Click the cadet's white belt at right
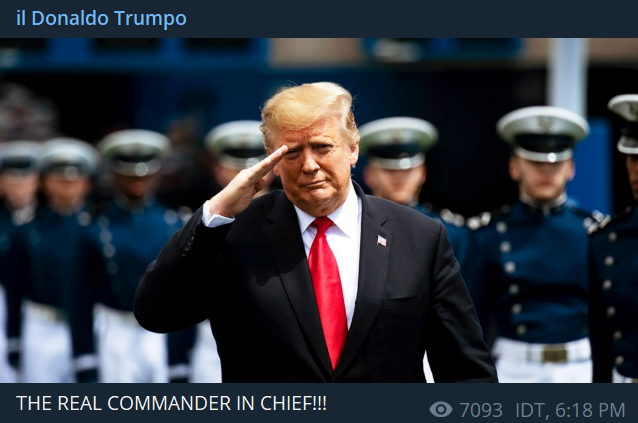 542,352
